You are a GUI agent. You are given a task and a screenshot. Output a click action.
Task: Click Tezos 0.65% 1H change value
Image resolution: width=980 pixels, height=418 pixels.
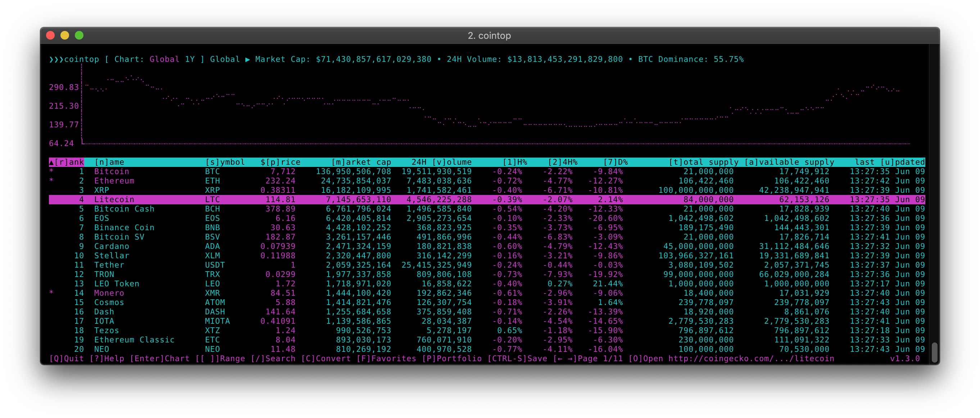pos(509,331)
